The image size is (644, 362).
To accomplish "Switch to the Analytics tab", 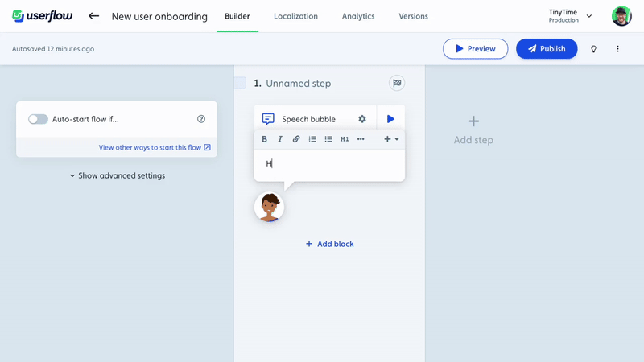I will [358, 16].
